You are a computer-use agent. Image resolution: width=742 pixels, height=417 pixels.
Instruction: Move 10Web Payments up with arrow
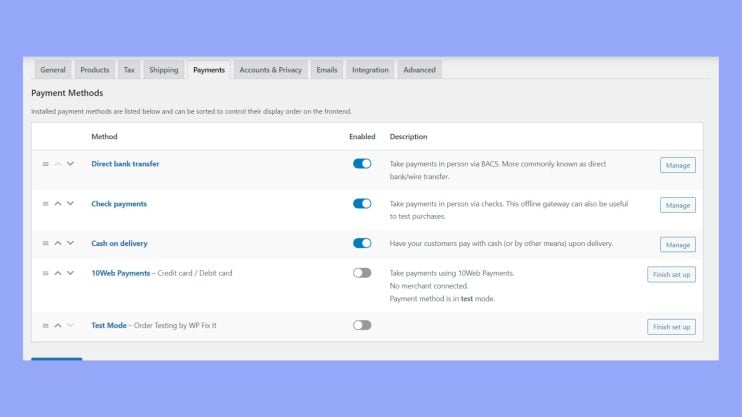(x=58, y=273)
